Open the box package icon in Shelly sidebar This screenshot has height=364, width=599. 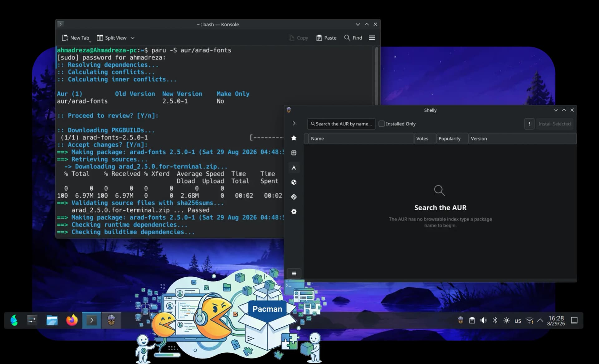tap(294, 182)
